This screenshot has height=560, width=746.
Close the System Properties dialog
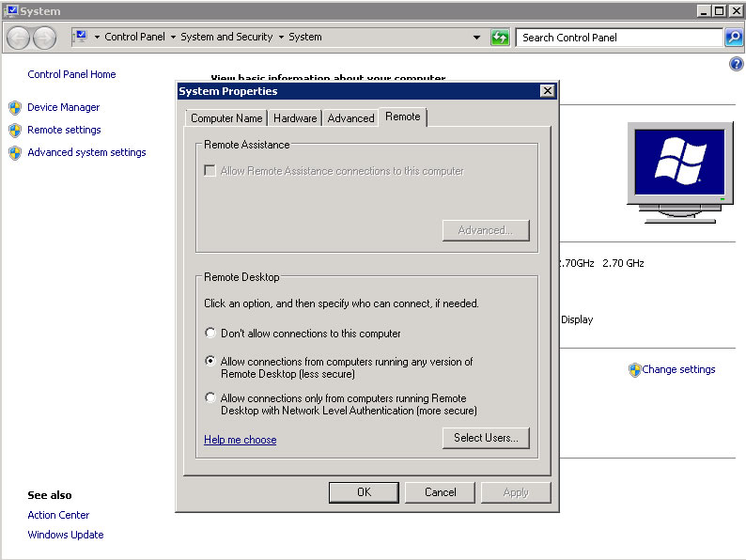coord(547,91)
